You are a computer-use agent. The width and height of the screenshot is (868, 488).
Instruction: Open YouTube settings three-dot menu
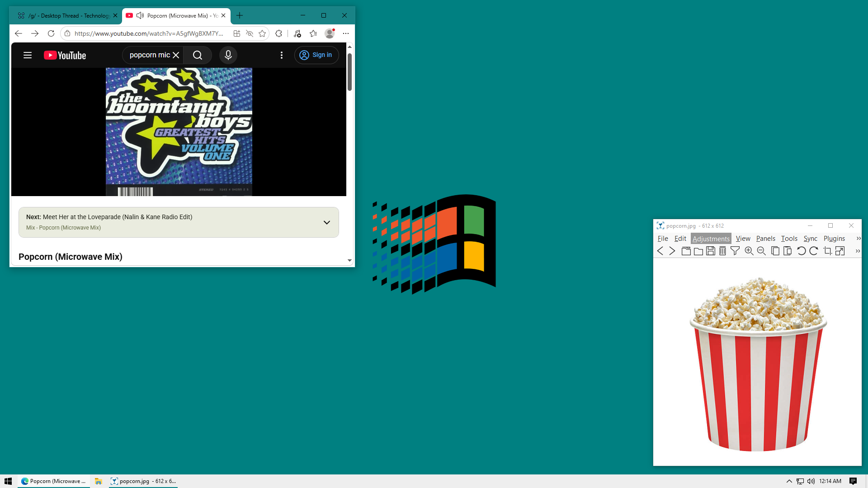tap(282, 55)
